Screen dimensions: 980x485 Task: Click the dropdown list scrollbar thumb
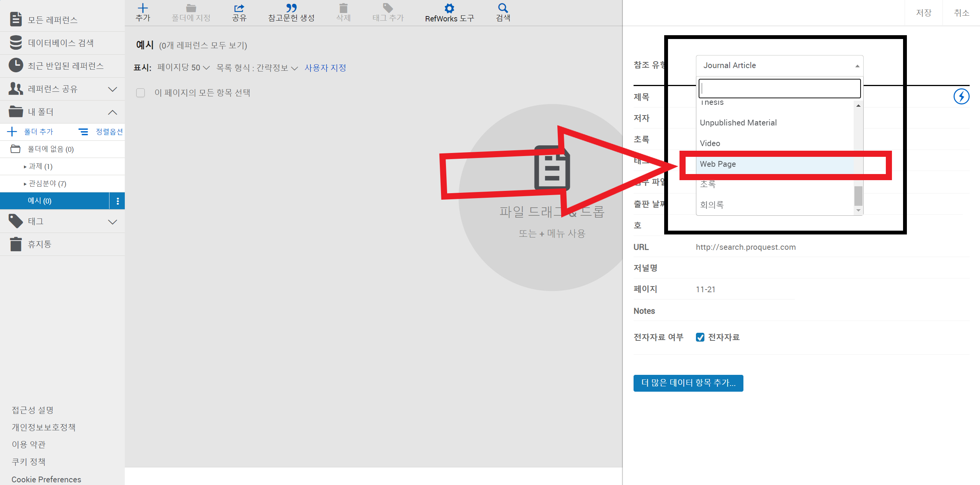pos(858,195)
